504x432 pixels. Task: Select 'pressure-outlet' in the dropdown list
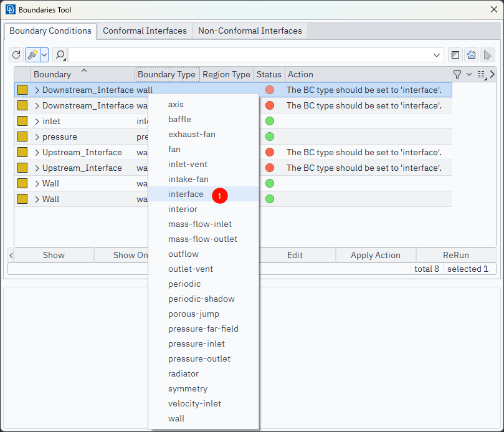click(x=199, y=358)
